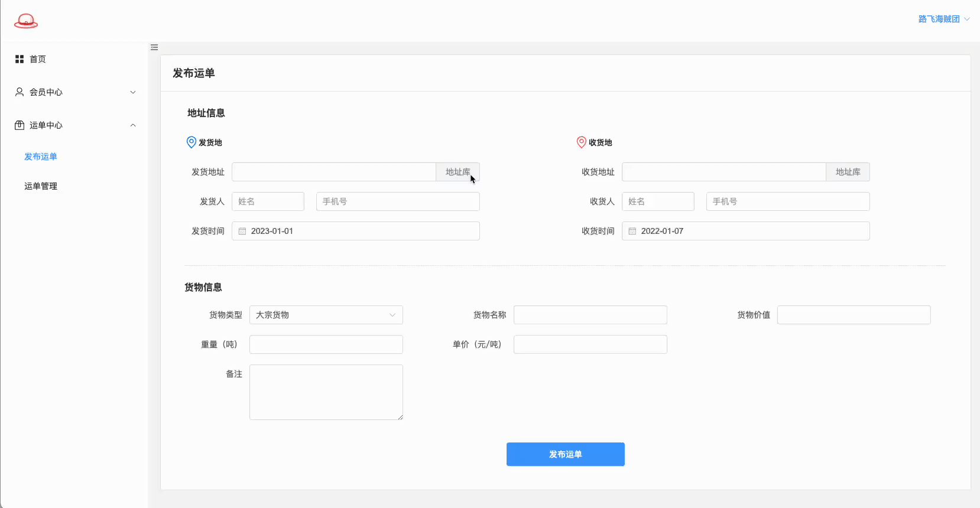
Task: Collapse the 运单中心 menu chevron
Action: click(x=133, y=125)
